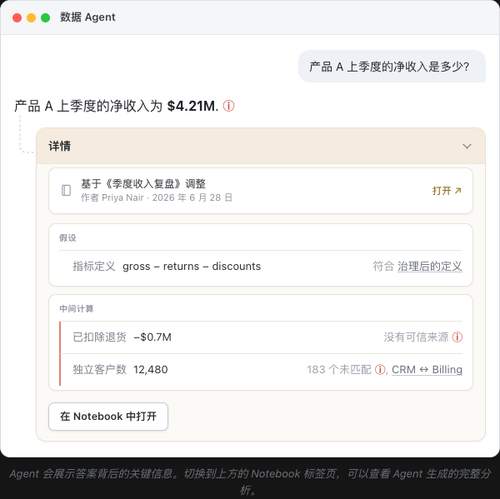Select the user message 产品 A 上季度的净收入是多少?
500x499 pixels.
pyautogui.click(x=392, y=66)
